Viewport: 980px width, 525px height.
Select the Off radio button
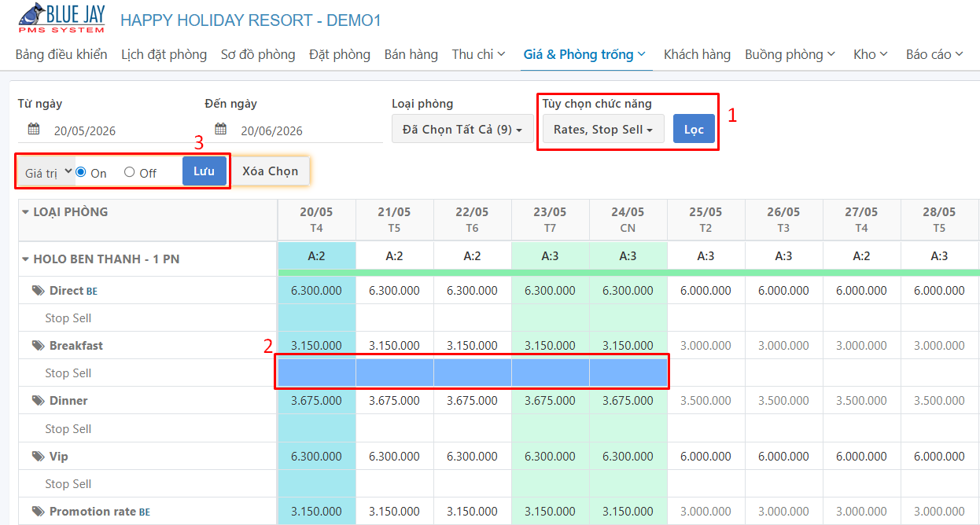point(130,172)
